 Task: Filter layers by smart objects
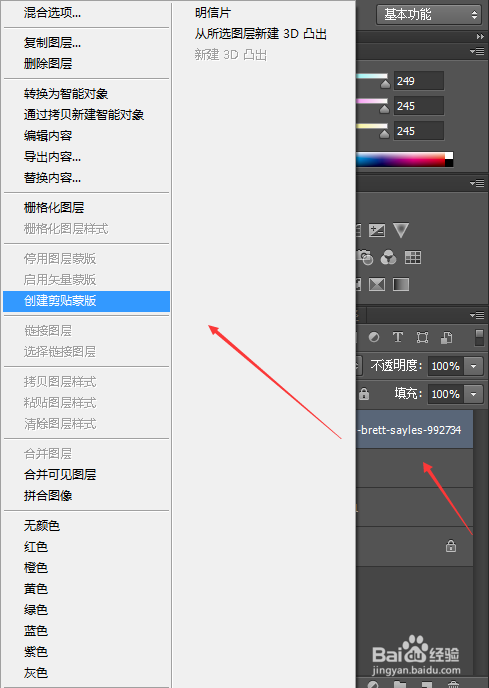click(446, 337)
